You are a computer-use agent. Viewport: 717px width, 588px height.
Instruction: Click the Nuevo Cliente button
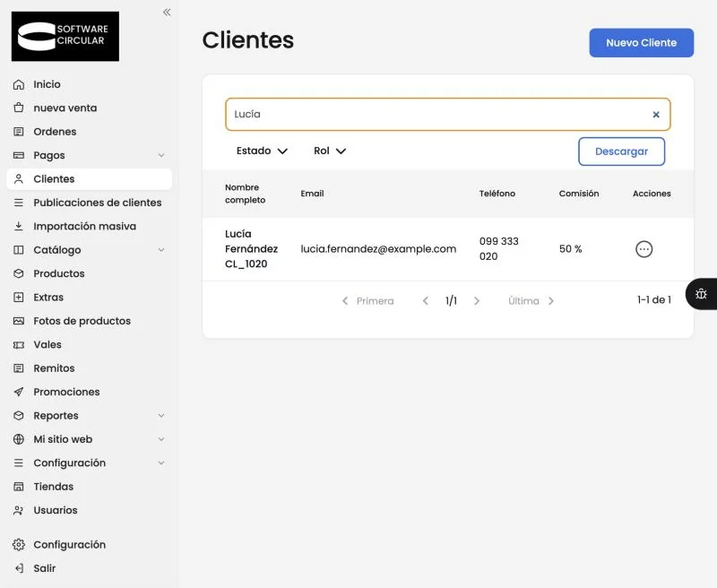[641, 43]
